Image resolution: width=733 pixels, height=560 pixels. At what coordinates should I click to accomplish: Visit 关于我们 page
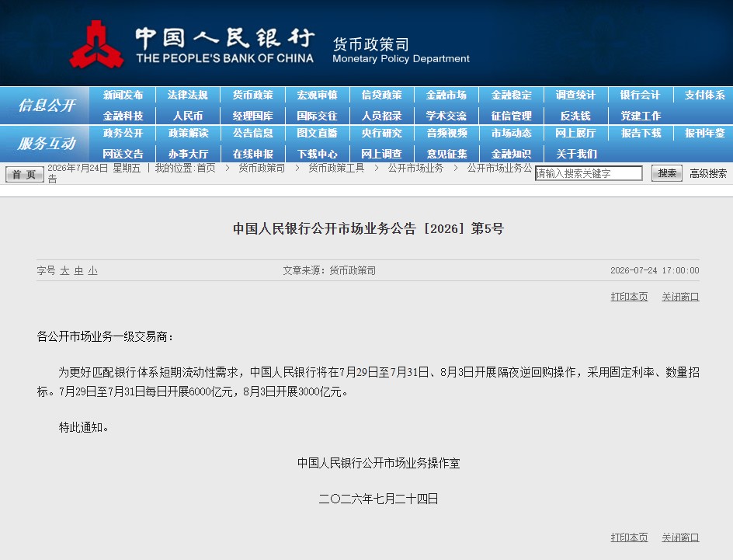[x=575, y=154]
